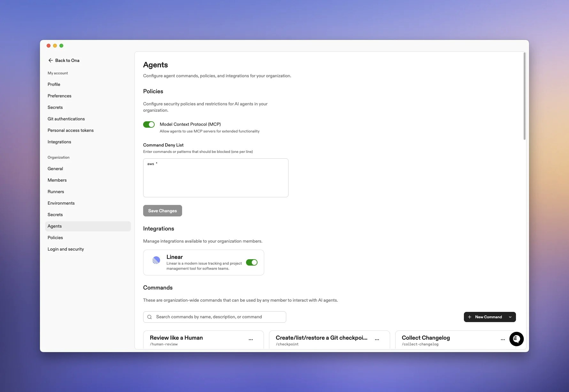Click the Linear integration logo
569x392 pixels.
[x=156, y=260]
